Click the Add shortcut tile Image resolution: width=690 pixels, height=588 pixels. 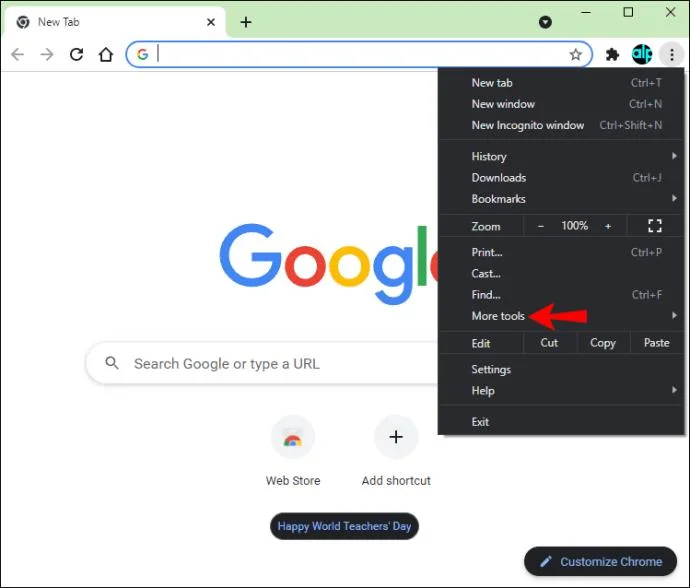click(396, 451)
